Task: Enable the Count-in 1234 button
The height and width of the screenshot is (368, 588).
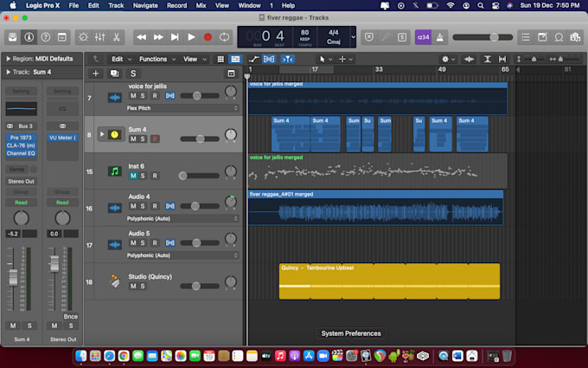Action: 423,37
